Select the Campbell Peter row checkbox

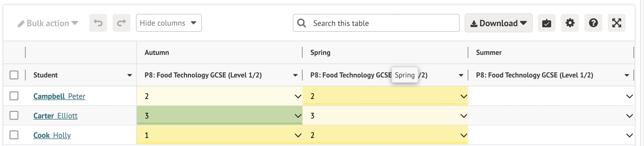[14, 96]
